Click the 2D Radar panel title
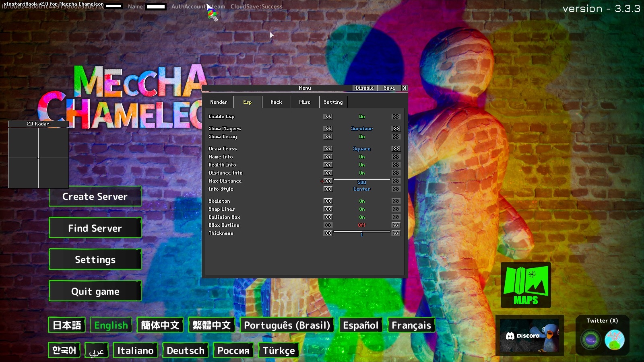Screen dimensions: 644x362 tap(38, 124)
